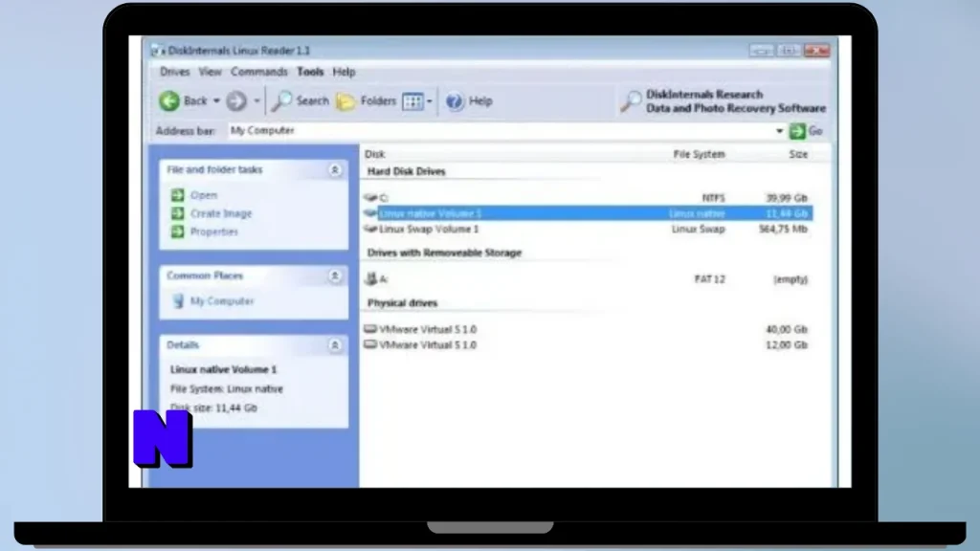Screen dimensions: 980x551
Task: Click the 40,00 Gb VMware drive icon
Action: click(370, 329)
